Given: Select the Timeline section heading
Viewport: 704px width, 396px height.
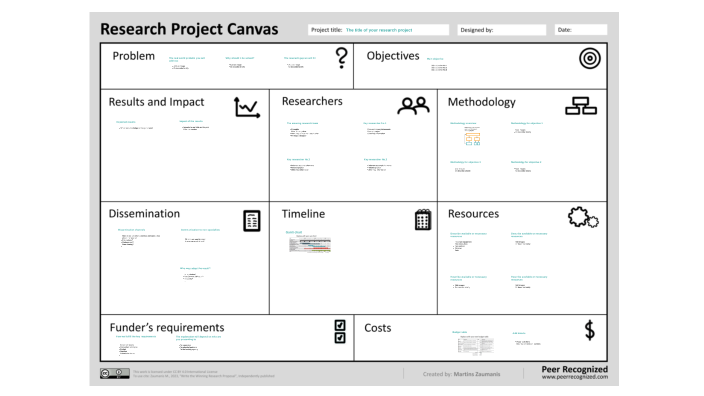Looking at the screenshot, I should pyautogui.click(x=303, y=214).
